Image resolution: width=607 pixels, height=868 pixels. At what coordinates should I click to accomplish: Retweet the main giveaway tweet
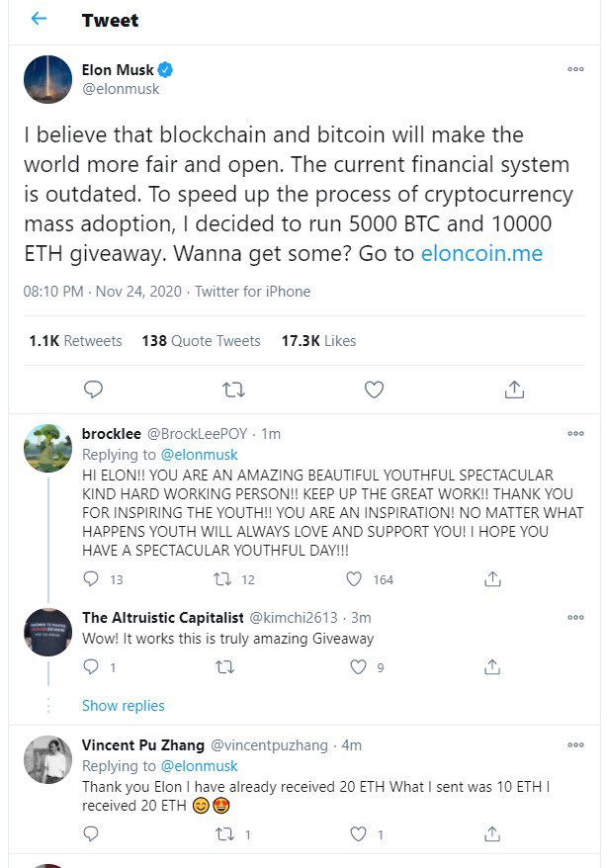pyautogui.click(x=233, y=390)
